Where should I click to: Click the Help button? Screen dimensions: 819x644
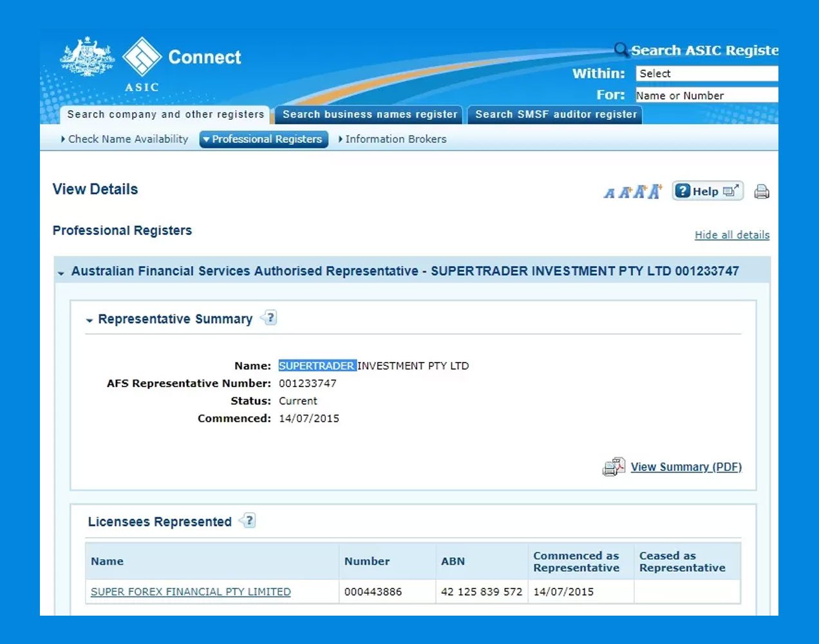pyautogui.click(x=707, y=191)
